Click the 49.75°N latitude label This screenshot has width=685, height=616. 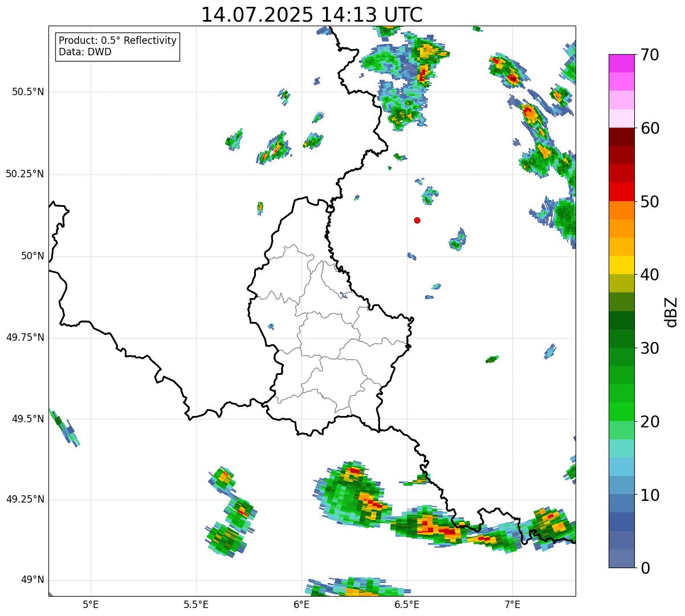(x=25, y=337)
